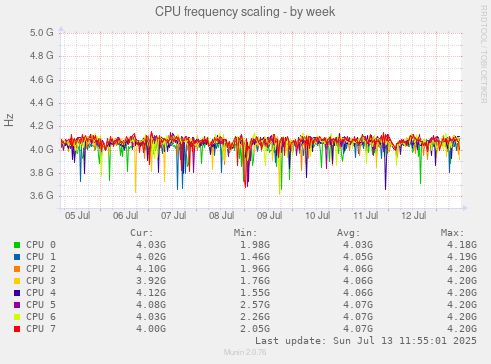Click the '4.8 G' y-axis label
This screenshot has height=364, width=491.
point(41,56)
